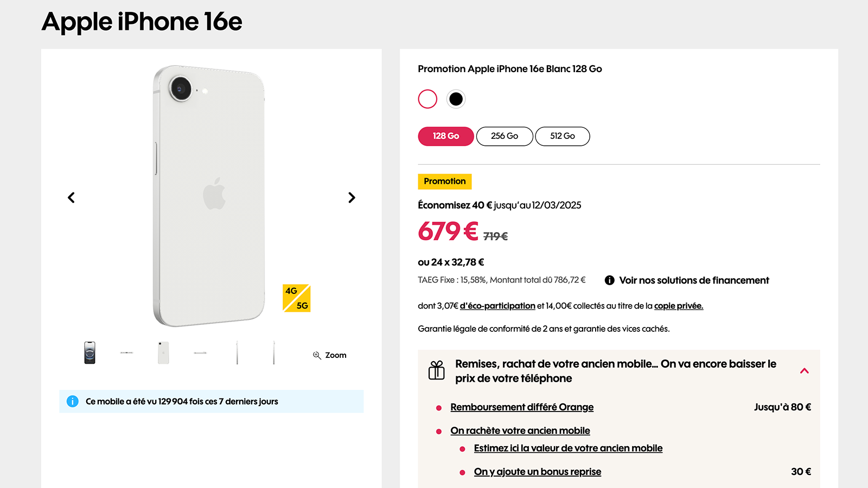Select the front-view phone thumbnail
Viewport: 868px width, 488px height.
89,352
